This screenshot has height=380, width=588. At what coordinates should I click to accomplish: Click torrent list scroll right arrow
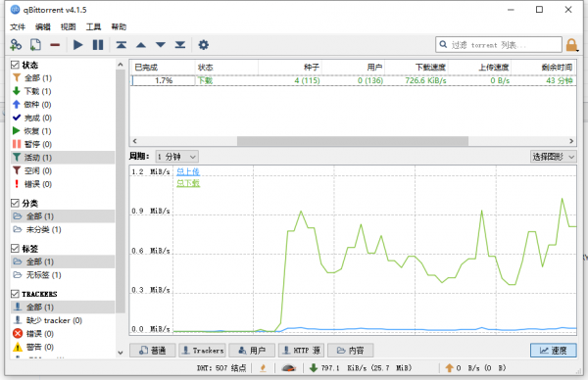pyautogui.click(x=571, y=141)
